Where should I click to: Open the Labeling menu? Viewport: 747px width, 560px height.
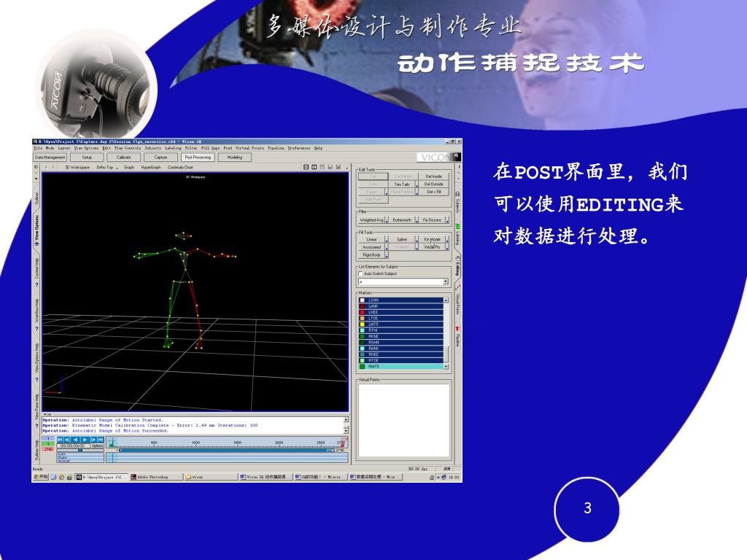pos(174,148)
